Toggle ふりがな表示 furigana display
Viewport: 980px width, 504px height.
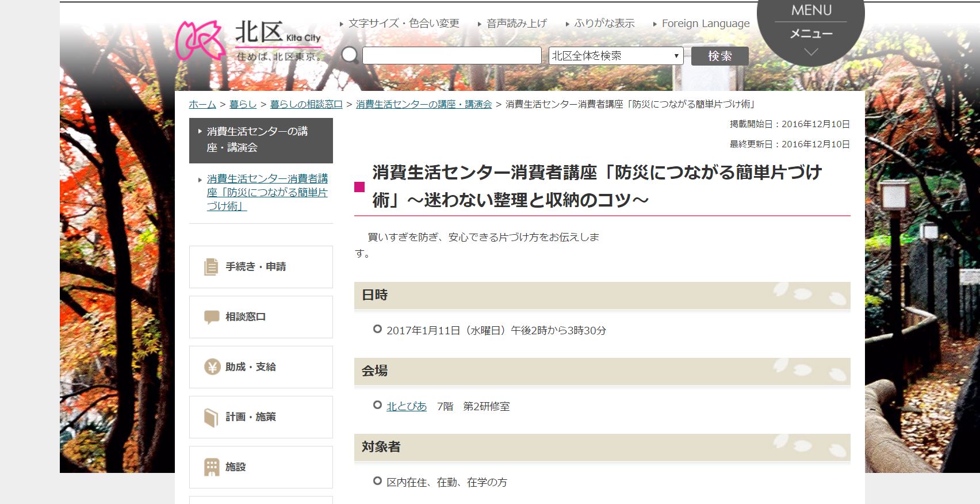(604, 24)
